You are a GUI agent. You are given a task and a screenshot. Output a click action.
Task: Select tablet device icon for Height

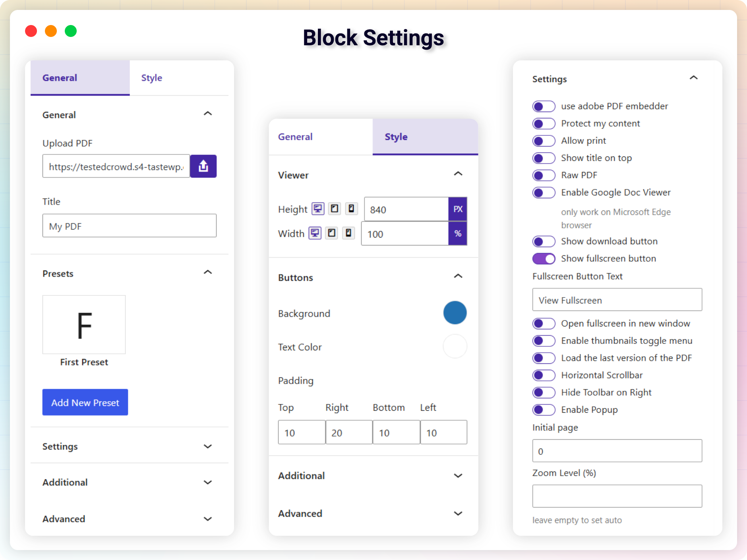pyautogui.click(x=335, y=209)
